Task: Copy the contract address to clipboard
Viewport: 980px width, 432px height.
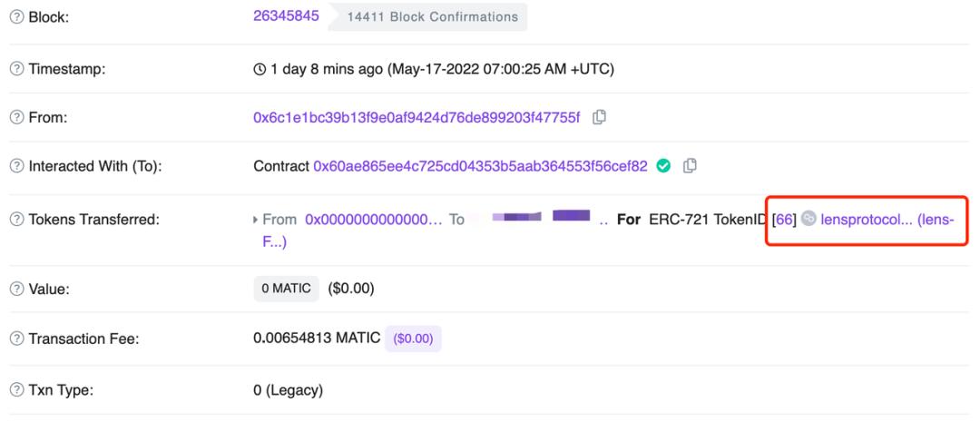Action: 690,166
